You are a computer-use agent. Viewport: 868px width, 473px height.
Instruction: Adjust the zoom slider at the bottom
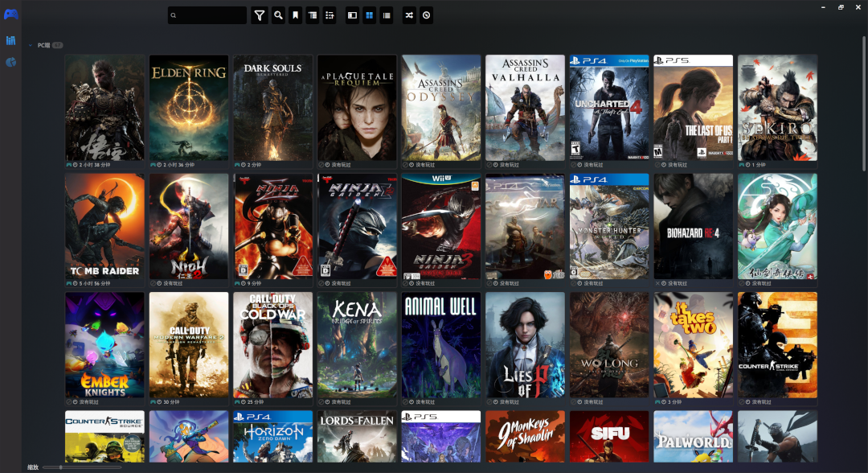[x=82, y=467]
